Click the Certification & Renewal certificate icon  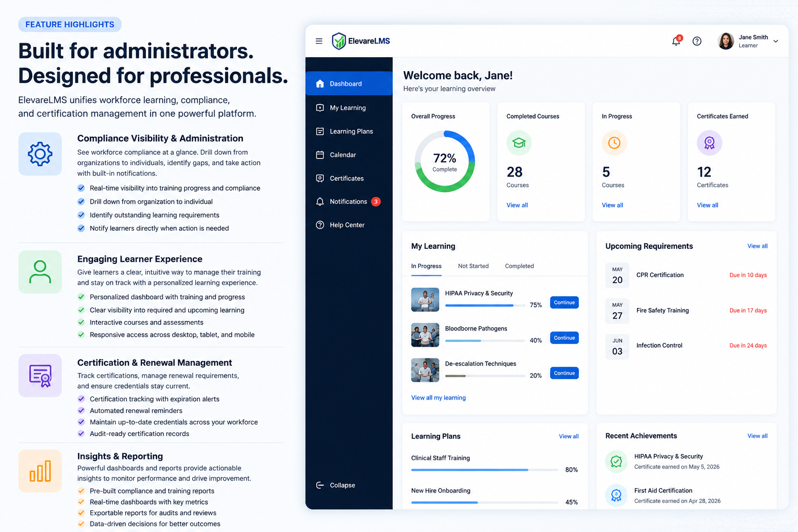pos(40,376)
